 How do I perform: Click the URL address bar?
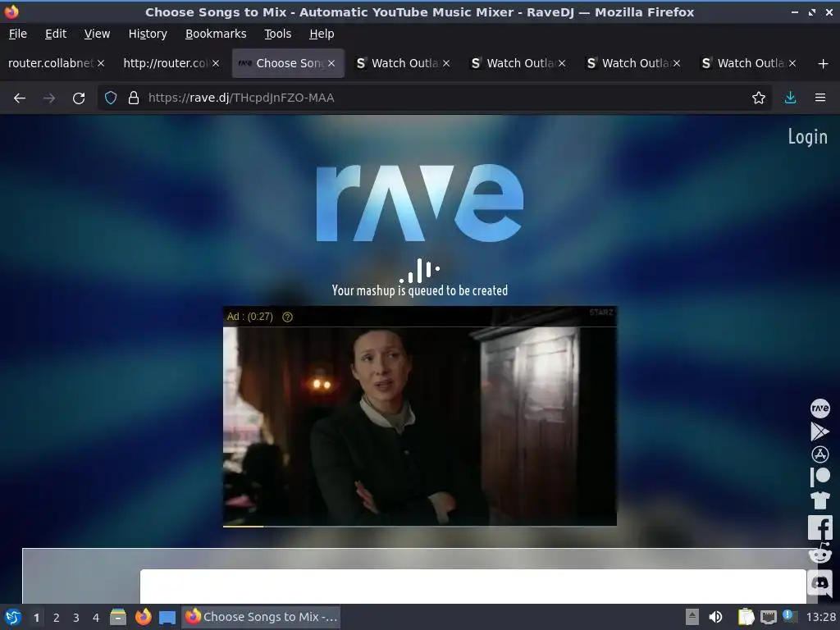point(434,98)
